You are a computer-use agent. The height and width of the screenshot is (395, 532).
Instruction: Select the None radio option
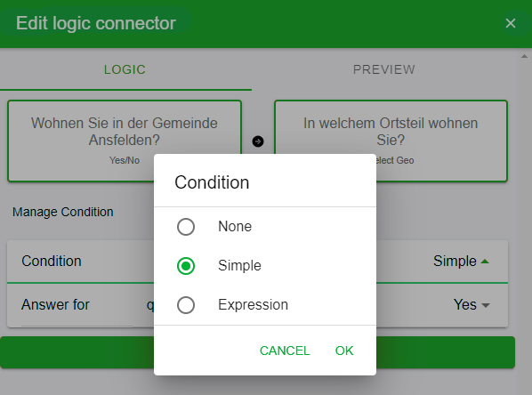(186, 227)
